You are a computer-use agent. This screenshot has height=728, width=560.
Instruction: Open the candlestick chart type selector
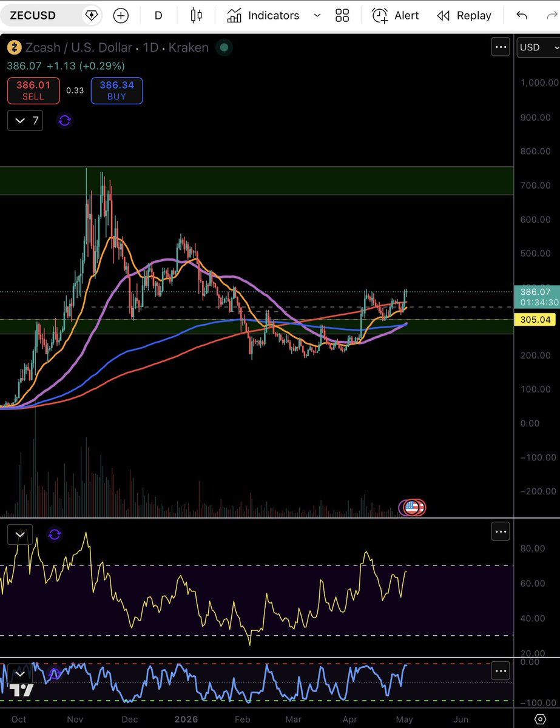(196, 15)
